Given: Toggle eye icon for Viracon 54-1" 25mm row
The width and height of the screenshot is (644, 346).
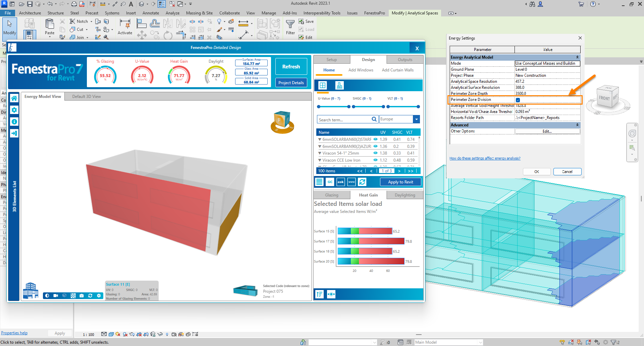Looking at the screenshot, I should click(x=376, y=153).
